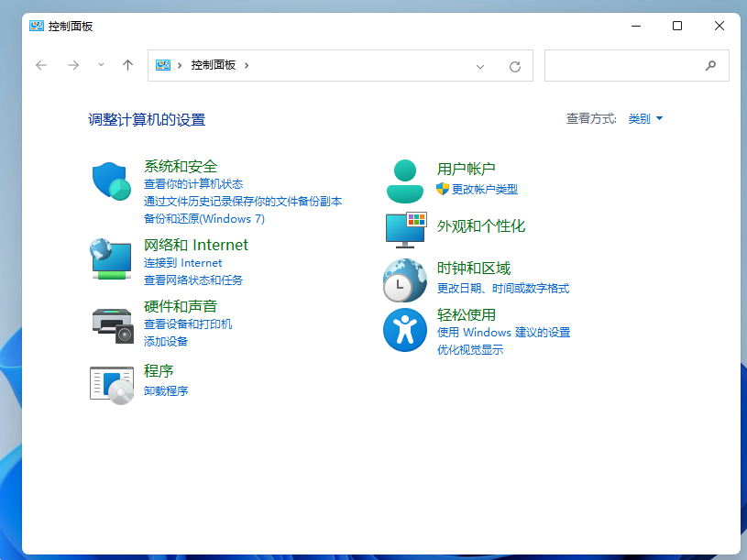The height and width of the screenshot is (560, 747).
Task: Click the 网络和 Internet globe icon
Action: coord(110,258)
